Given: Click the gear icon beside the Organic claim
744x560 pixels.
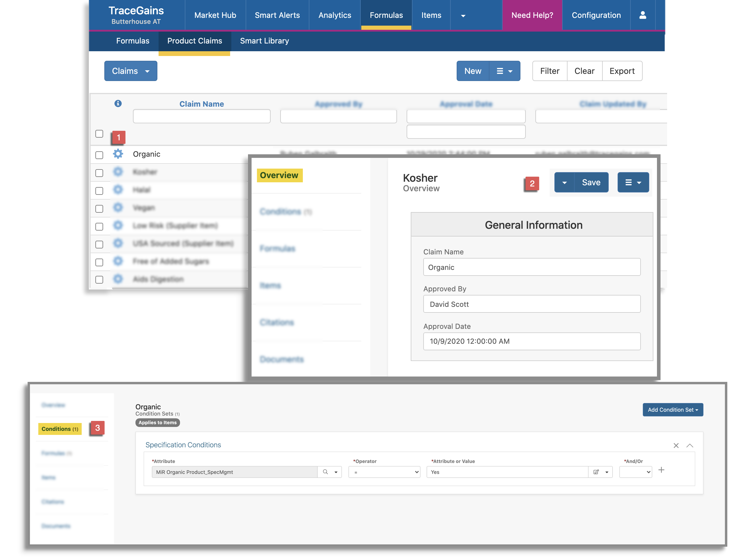Looking at the screenshot, I should click(x=118, y=154).
